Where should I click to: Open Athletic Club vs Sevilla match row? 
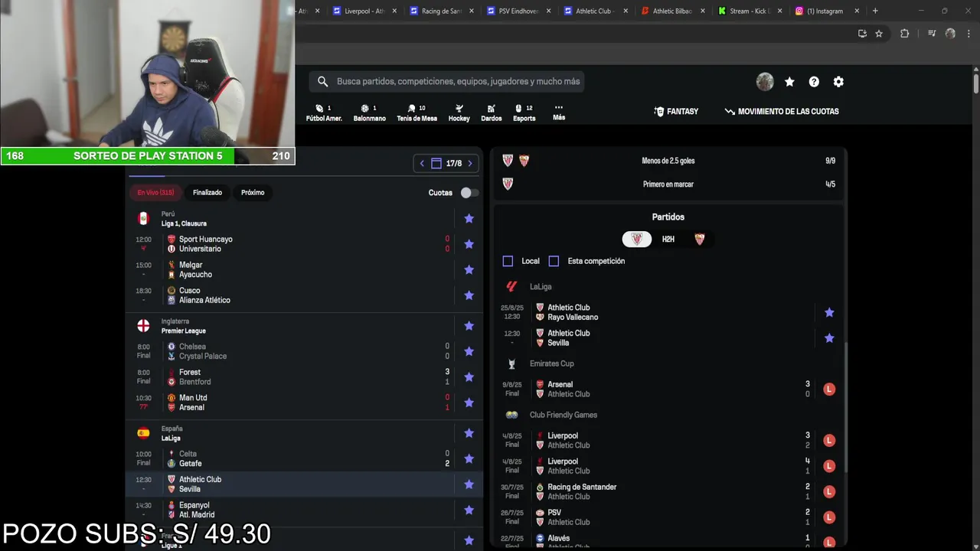click(305, 484)
